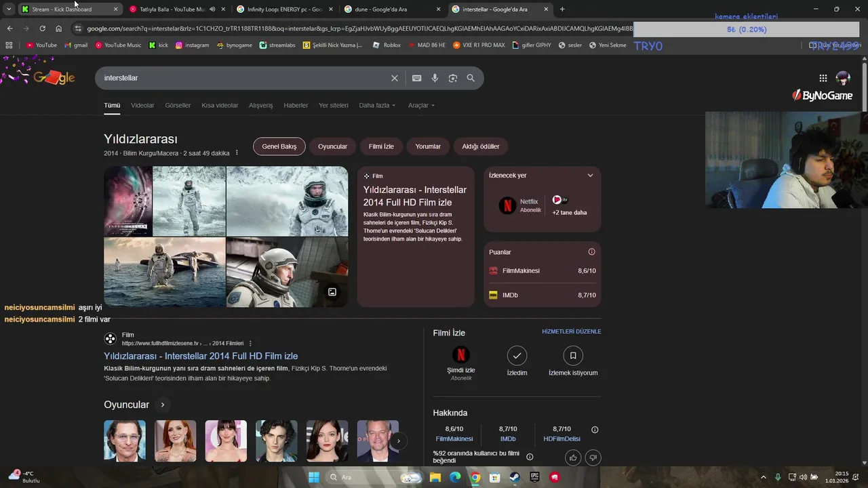
Task: Open Puanlar info icon
Action: coord(591,252)
